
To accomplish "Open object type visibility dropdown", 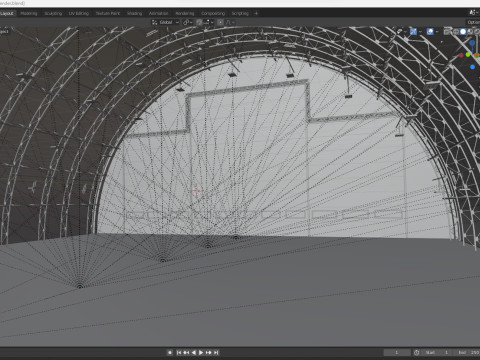I will (x=402, y=32).
